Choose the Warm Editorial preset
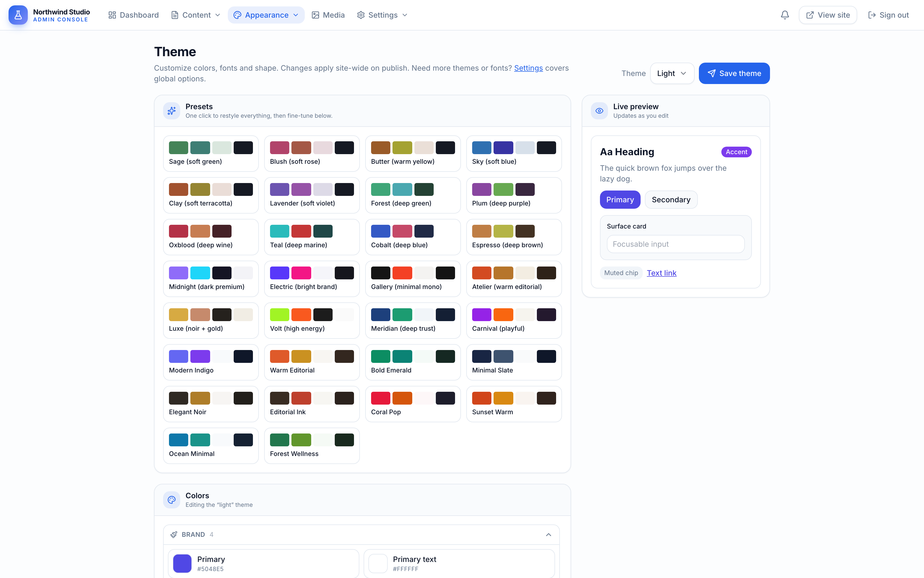Viewport: 924px width, 578px height. coord(311,362)
